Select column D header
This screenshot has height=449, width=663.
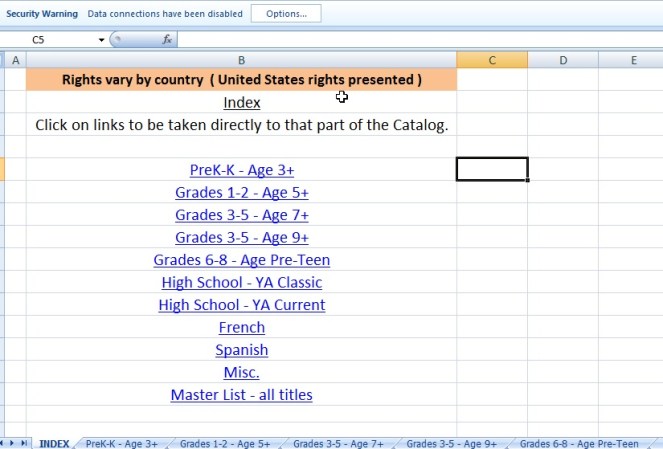click(x=563, y=61)
